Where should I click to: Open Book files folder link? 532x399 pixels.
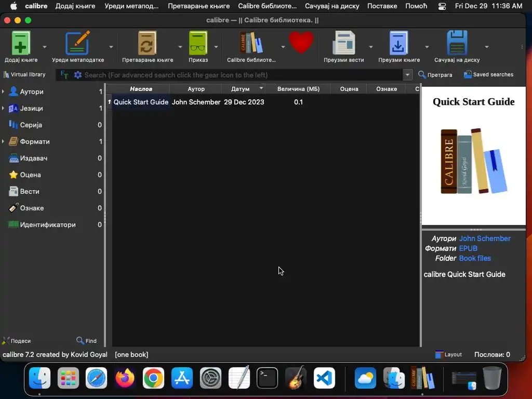point(475,258)
